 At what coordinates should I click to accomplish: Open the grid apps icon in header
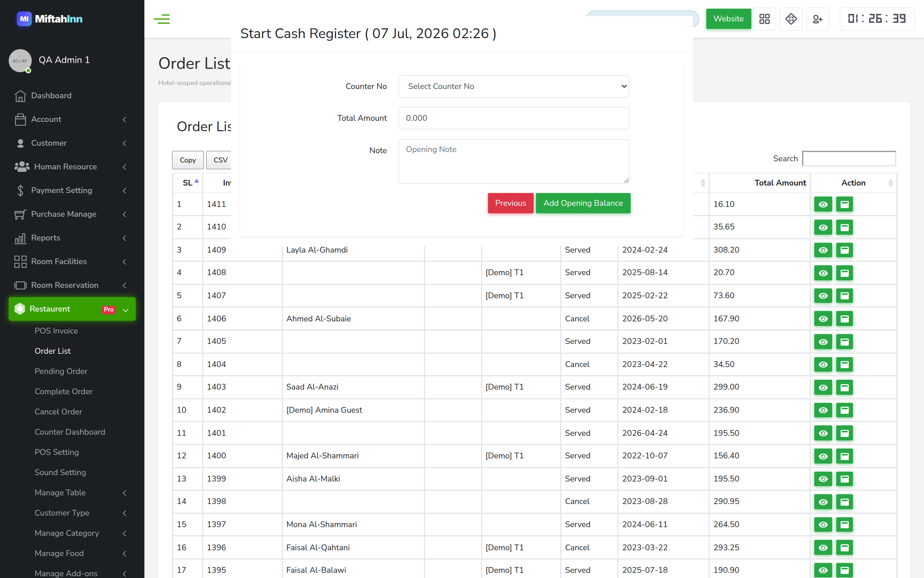click(x=764, y=19)
